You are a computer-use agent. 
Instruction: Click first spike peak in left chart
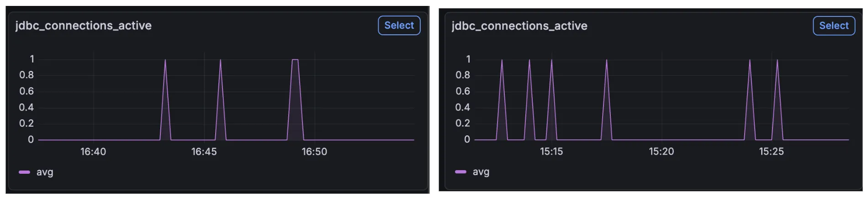(x=165, y=60)
